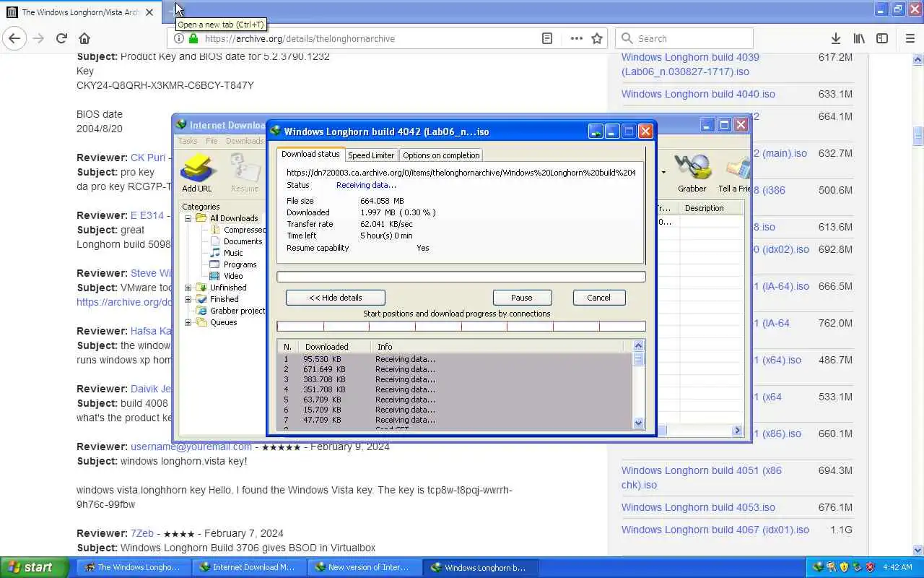Click the Resume icon in IDM toolbar
The height and width of the screenshot is (578, 924).
coord(244,168)
